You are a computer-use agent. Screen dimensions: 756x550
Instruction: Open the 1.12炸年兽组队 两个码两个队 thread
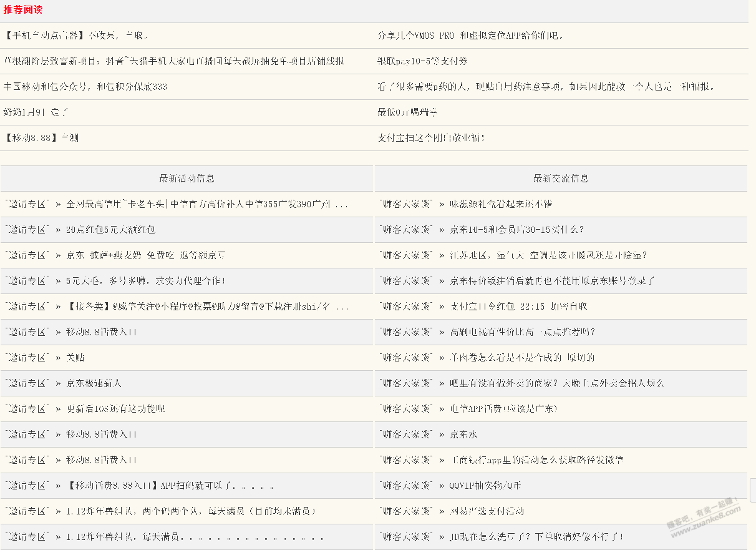pos(191,511)
